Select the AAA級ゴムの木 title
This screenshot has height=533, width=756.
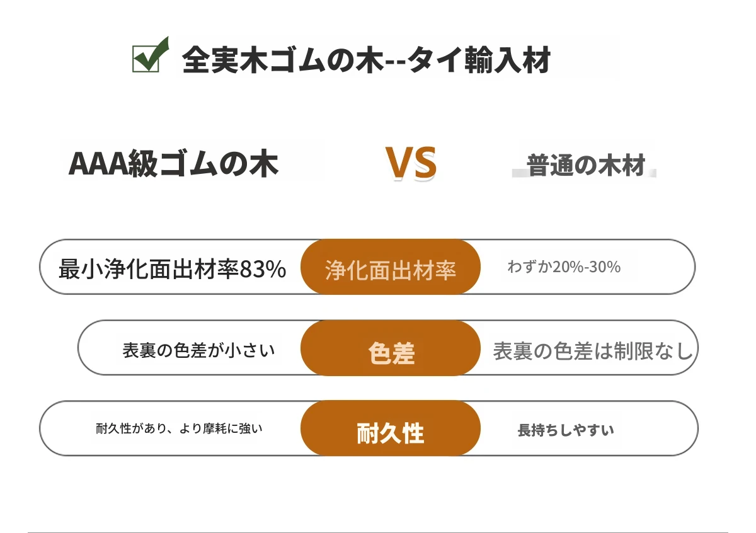(x=173, y=164)
